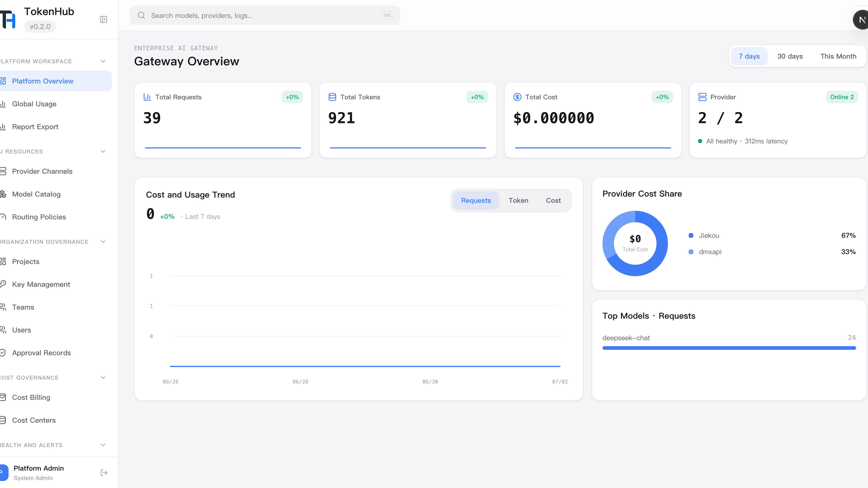868x488 pixels.
Task: Click the green All healthy status dot
Action: (x=700, y=141)
